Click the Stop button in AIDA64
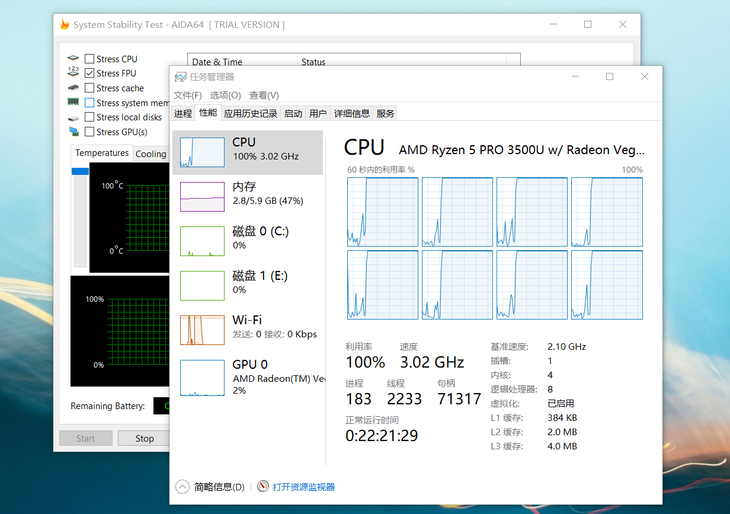Screen dimensions: 730x514 [x=144, y=439]
